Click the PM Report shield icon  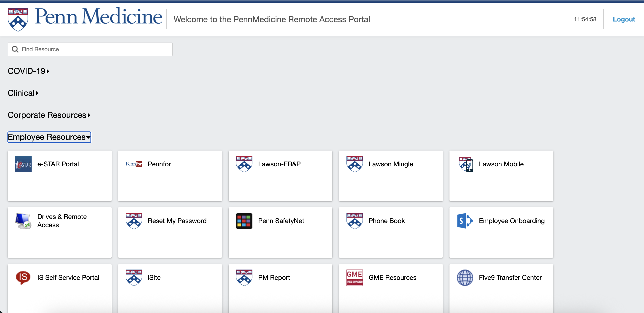point(244,278)
